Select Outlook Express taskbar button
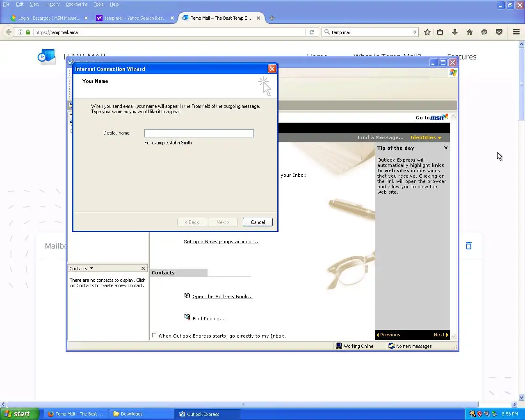Screen dimensions: 525x420 (x=208, y=414)
